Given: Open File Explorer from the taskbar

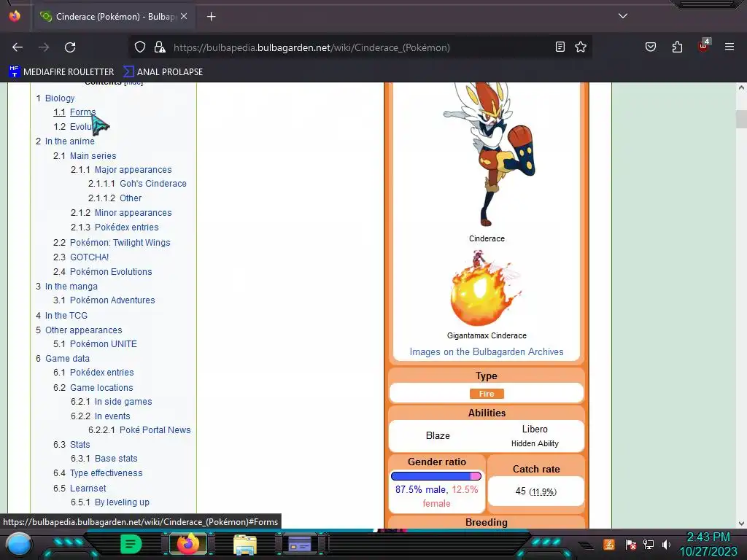Looking at the screenshot, I should pos(245,545).
